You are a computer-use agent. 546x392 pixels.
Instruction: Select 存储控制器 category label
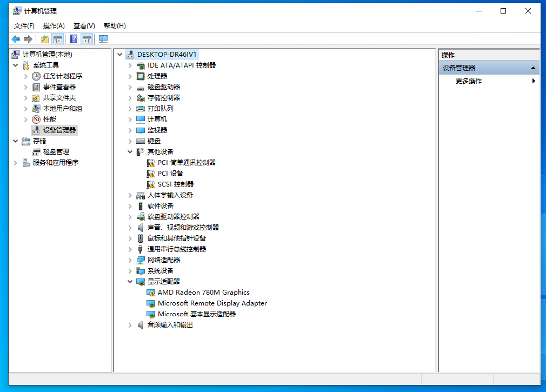[164, 98]
